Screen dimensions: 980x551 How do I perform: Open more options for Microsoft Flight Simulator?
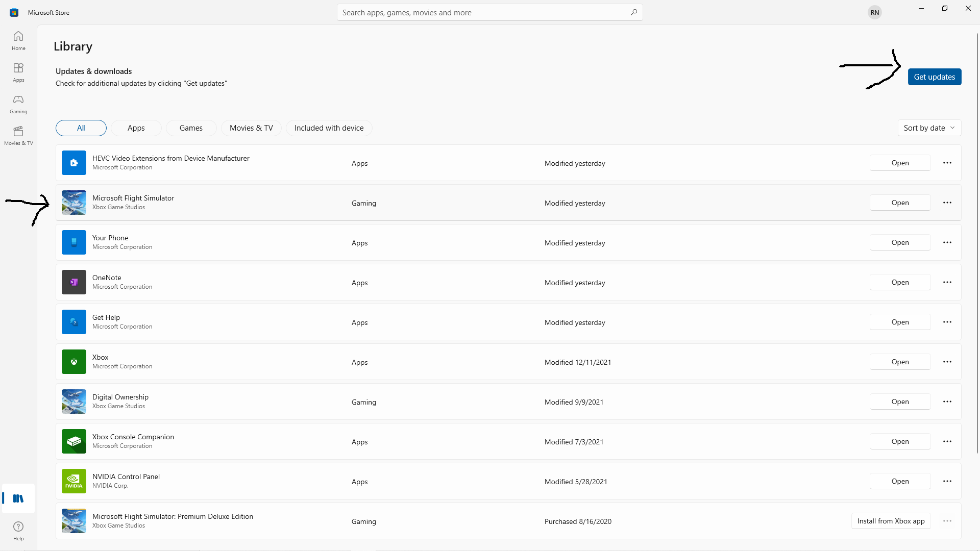[x=947, y=203]
